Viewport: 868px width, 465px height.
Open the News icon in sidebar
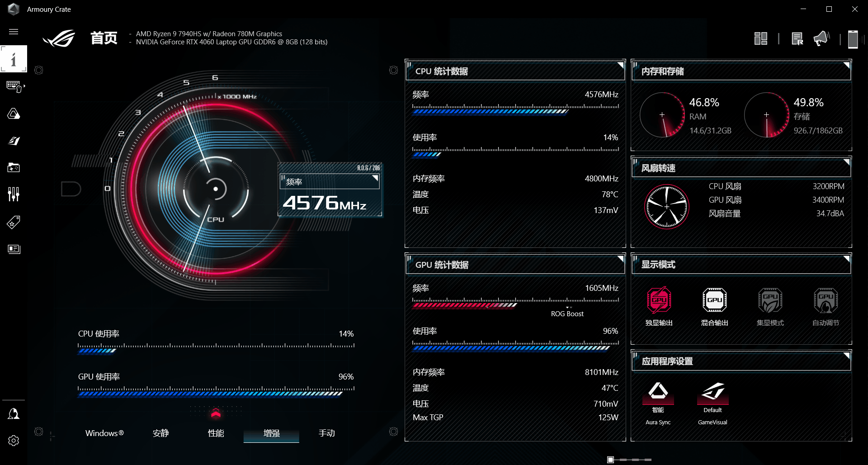tap(14, 249)
